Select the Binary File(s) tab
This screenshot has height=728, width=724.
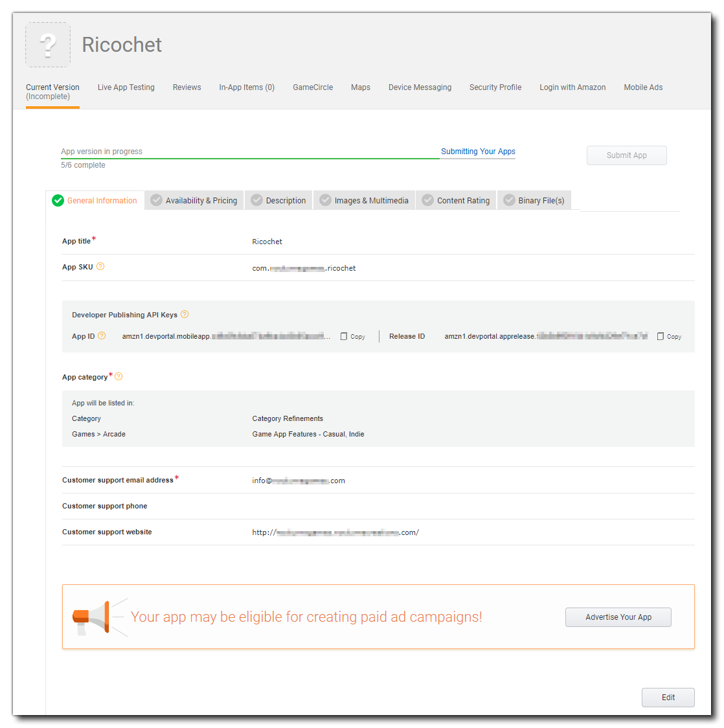tap(534, 201)
